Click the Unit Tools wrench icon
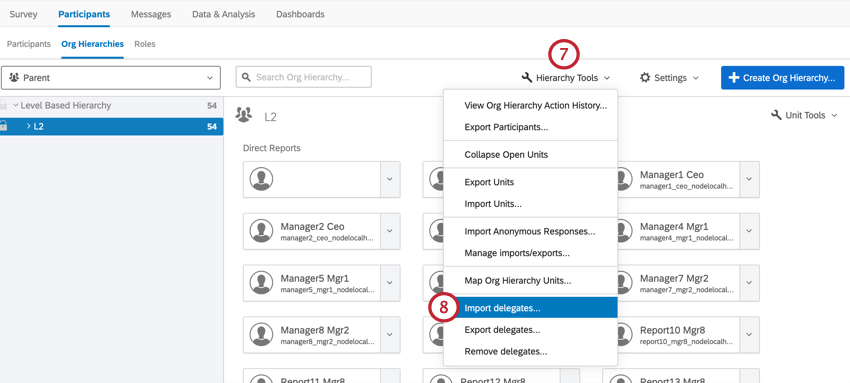The width and height of the screenshot is (850, 383). tap(776, 115)
